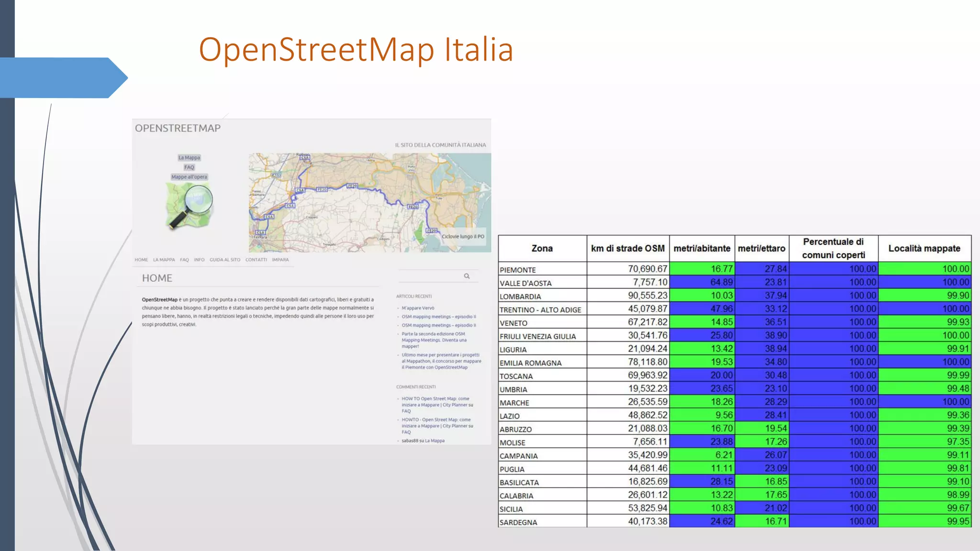Image resolution: width=980 pixels, height=551 pixels.
Task: Select the TOSCANA row label
Action: point(516,376)
